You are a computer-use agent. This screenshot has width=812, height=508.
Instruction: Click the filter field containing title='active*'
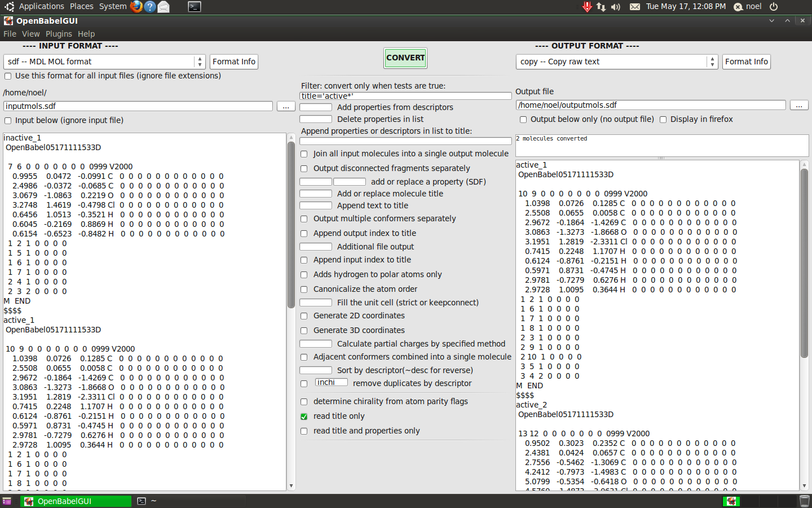(x=405, y=96)
